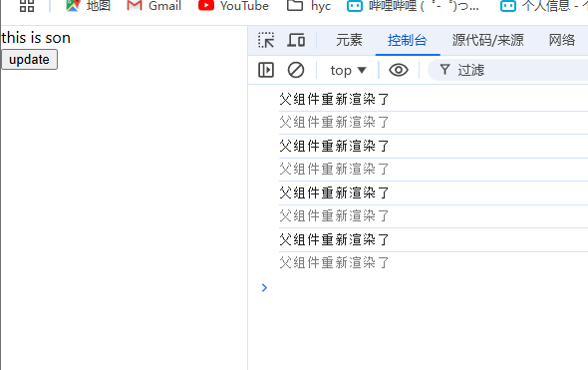Switch to the 控制台 tab

click(x=408, y=40)
